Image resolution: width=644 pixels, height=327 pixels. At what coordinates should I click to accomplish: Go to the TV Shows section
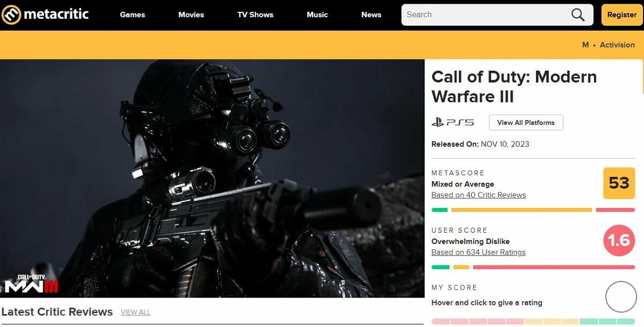click(x=255, y=15)
